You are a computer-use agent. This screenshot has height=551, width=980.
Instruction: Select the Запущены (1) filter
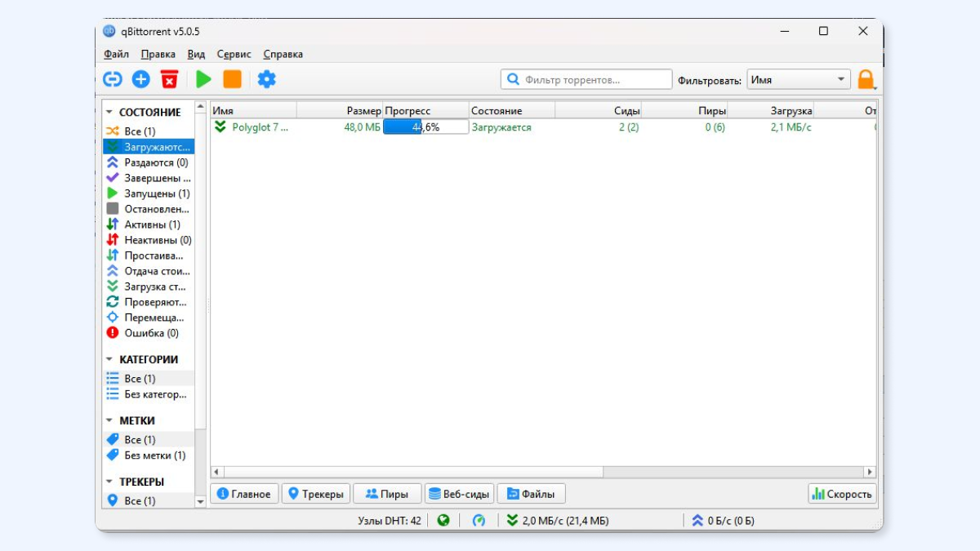click(149, 193)
